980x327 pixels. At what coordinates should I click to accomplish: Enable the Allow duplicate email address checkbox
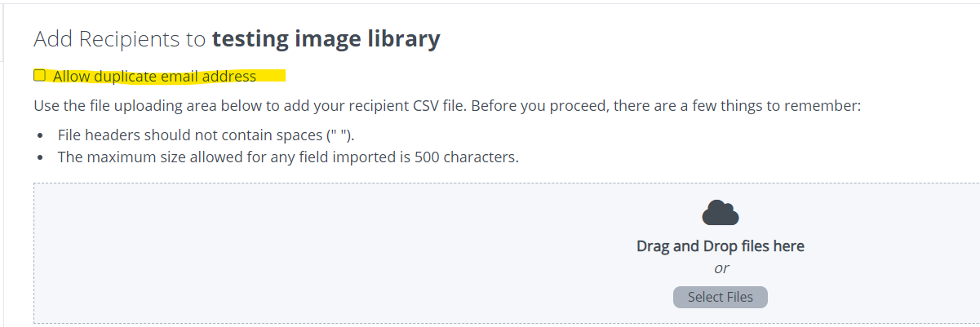point(39,76)
